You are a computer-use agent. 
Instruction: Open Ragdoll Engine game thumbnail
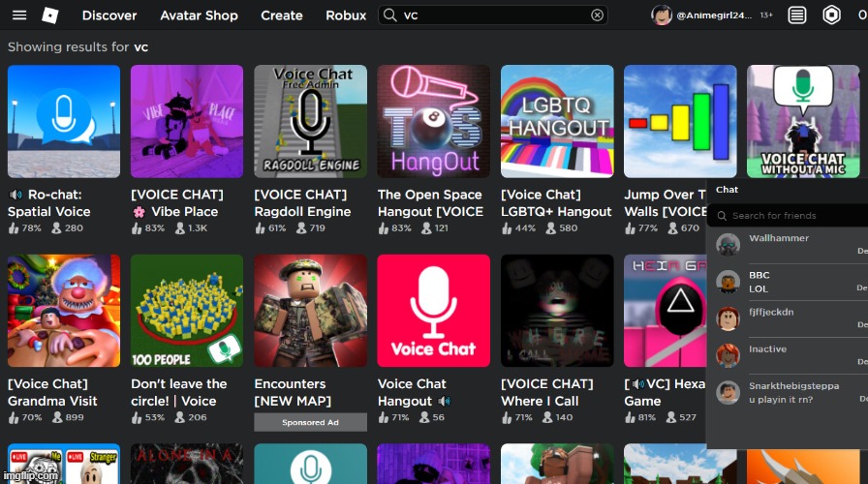click(x=310, y=121)
